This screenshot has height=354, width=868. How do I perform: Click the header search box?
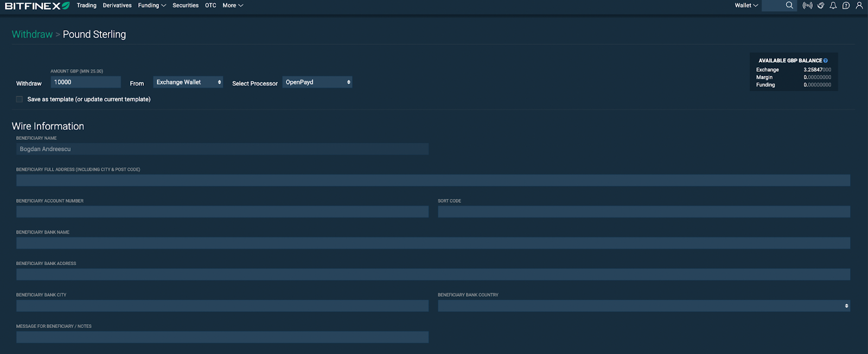[x=779, y=5]
